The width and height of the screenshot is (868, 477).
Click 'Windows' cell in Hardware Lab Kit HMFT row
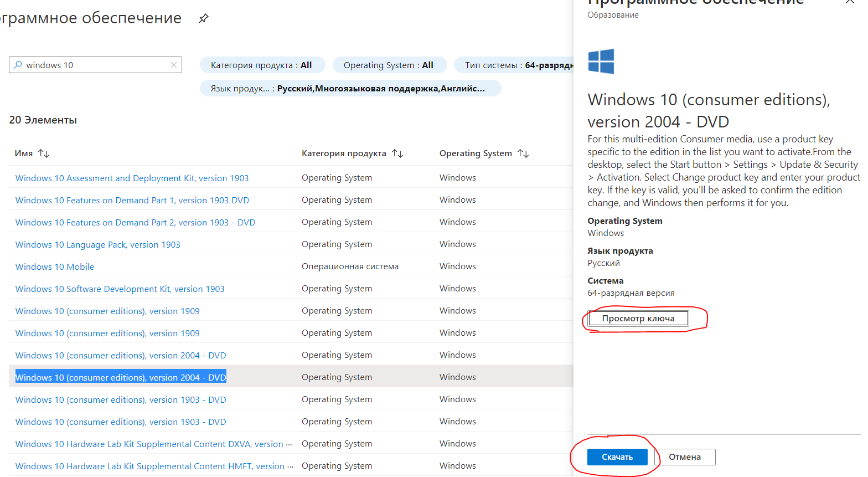(x=458, y=466)
